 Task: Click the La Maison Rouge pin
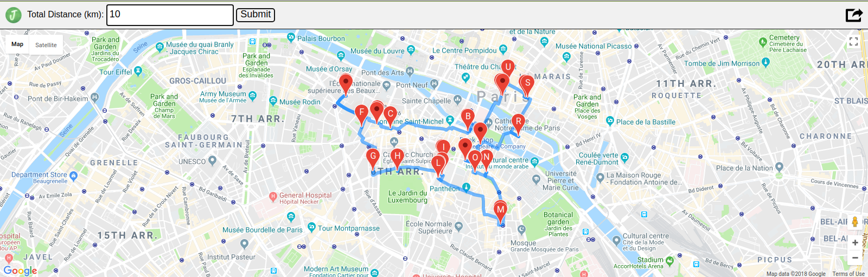pos(600,177)
